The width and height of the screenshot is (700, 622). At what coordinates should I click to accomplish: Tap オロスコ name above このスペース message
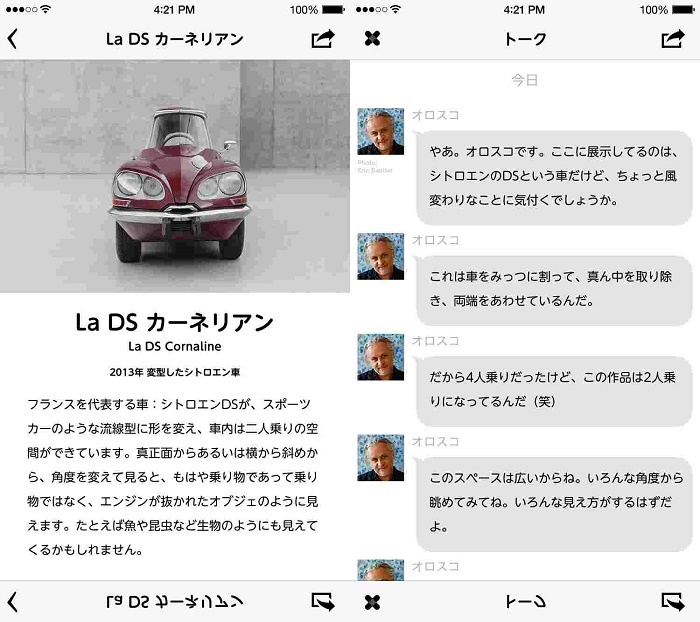[435, 442]
